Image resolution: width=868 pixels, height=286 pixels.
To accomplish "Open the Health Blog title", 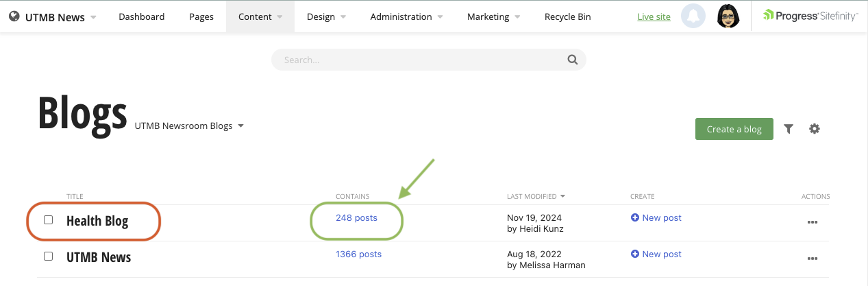I will 97,222.
